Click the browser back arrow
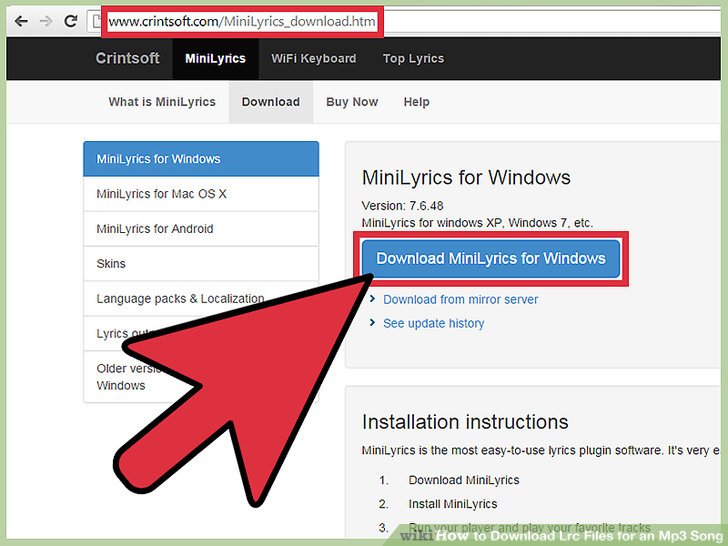This screenshot has width=728, height=546. click(x=21, y=21)
